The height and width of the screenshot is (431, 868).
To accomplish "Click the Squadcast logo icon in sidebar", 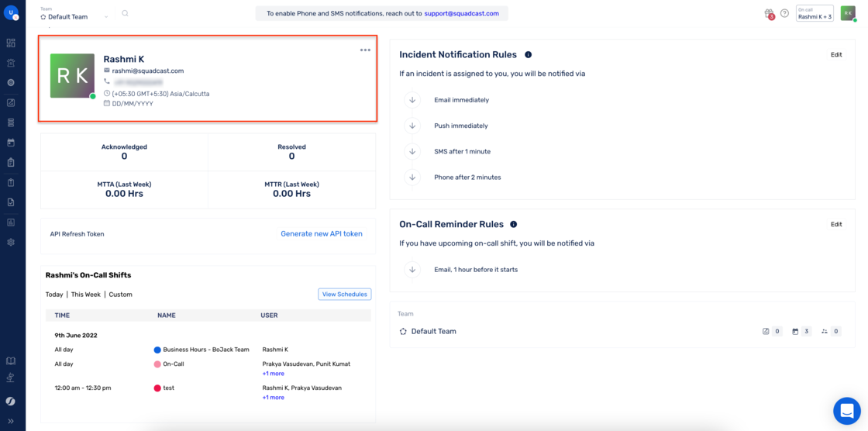I will click(11, 401).
